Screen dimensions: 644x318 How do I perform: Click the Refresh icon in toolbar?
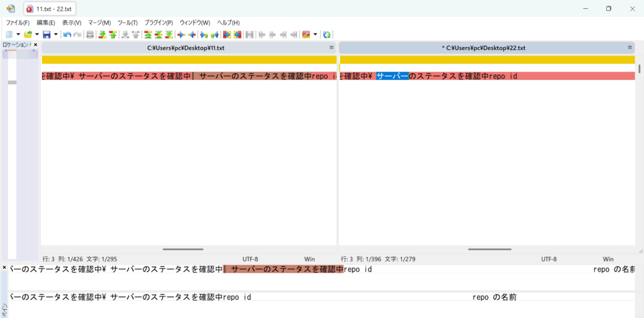[x=327, y=34]
